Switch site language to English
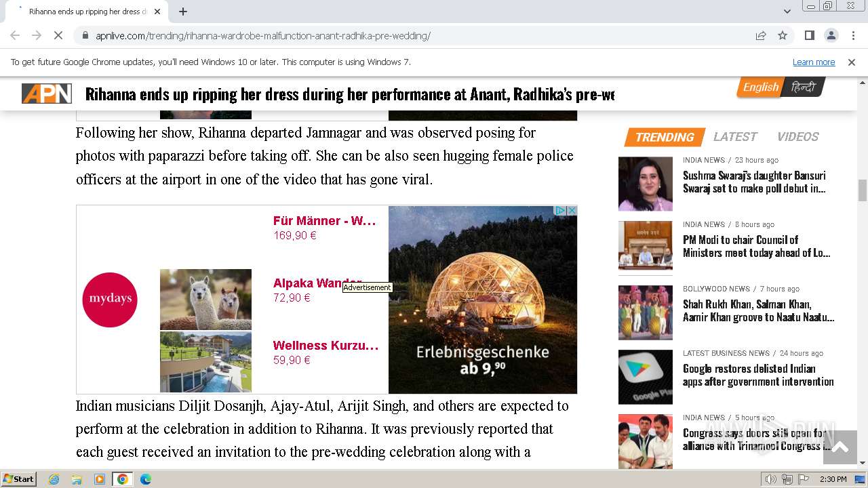The height and width of the screenshot is (488, 868). [x=760, y=87]
